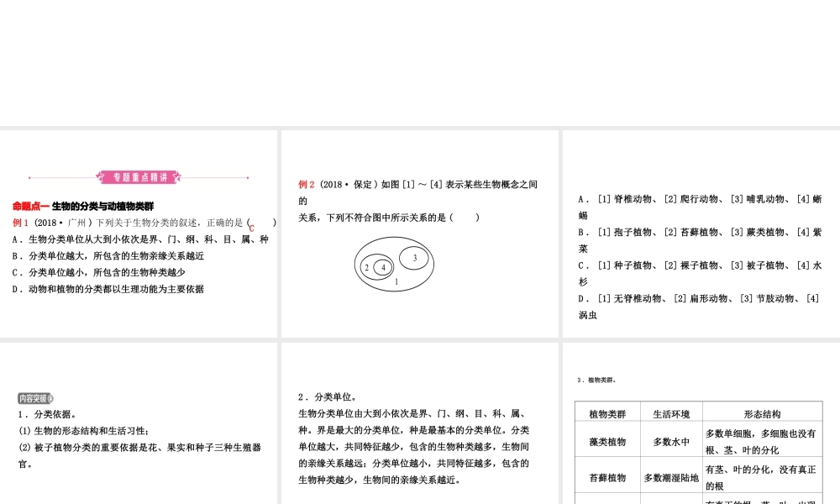
Task: Select option A. [1]脊椎动物、[2]爬行动物
Action: pos(700,207)
